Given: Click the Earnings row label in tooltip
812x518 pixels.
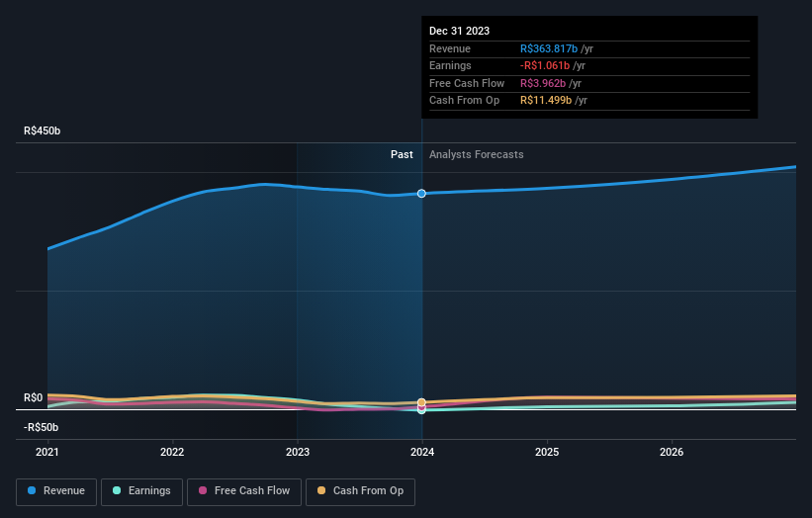Looking at the screenshot, I should 451,65.
